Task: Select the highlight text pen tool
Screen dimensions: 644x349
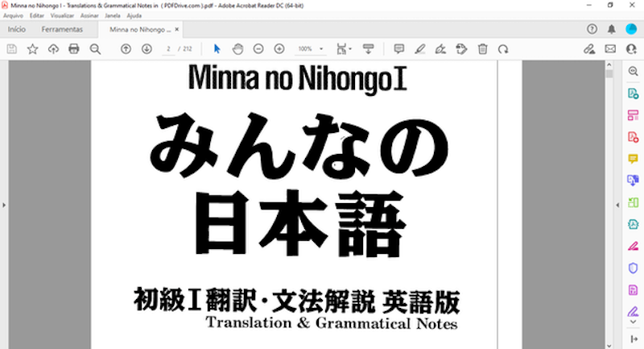Action: [419, 49]
